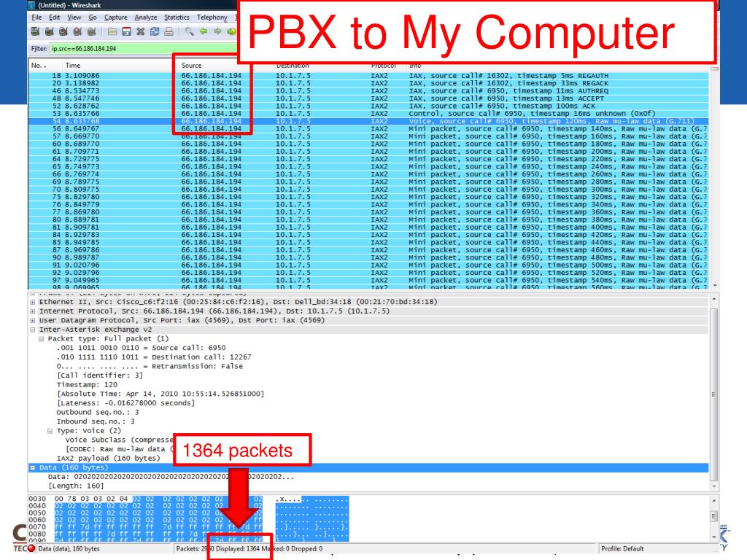
Task: Open the Statistics menu
Action: pyautogui.click(x=177, y=17)
